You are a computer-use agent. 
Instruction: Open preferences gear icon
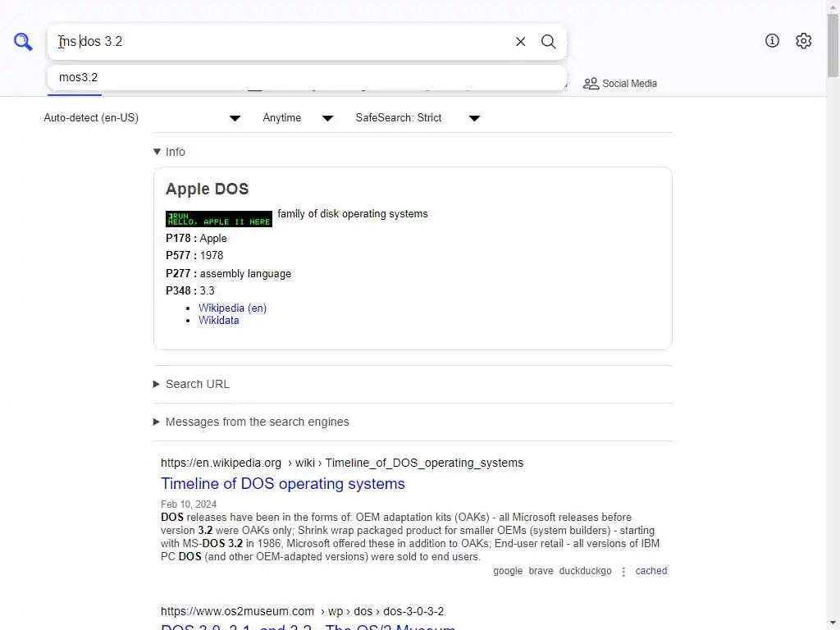[x=803, y=41]
